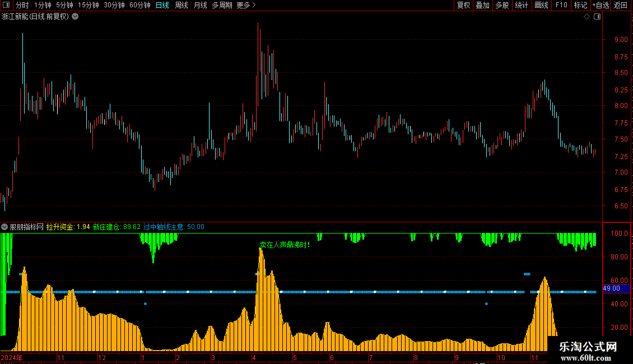Image resolution: width=633 pixels, height=364 pixels.
Task: Open indicator menu beside 股朋指标网
Action: 4,227
